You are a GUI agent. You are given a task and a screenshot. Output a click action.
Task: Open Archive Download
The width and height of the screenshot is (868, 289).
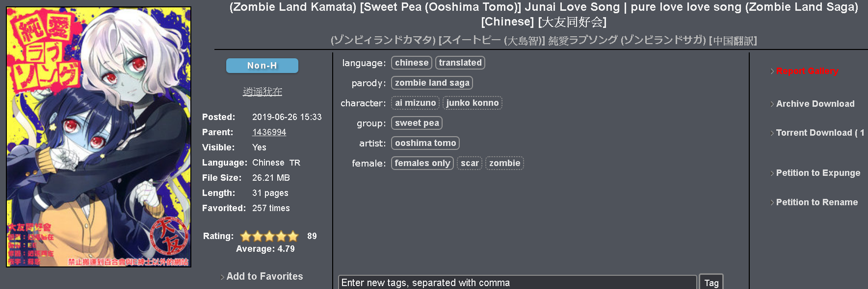[815, 104]
